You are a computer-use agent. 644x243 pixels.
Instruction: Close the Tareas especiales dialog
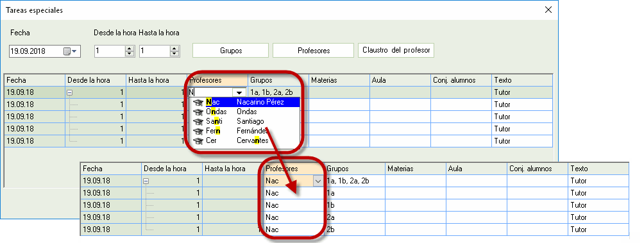click(548, 10)
